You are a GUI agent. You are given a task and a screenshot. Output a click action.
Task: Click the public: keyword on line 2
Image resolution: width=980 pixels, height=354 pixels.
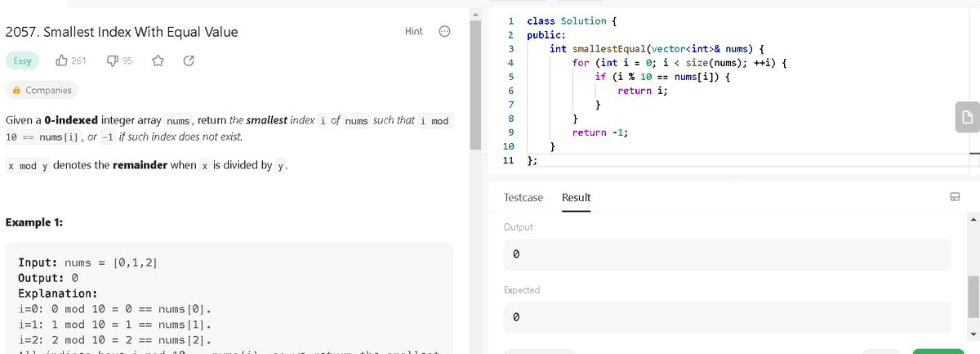tap(546, 35)
